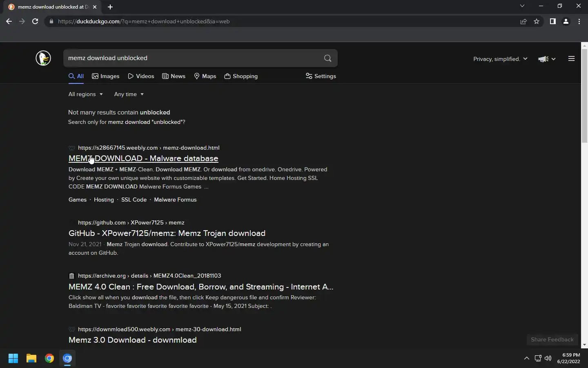The image size is (588, 368).
Task: Go back in browser
Action: click(9, 21)
